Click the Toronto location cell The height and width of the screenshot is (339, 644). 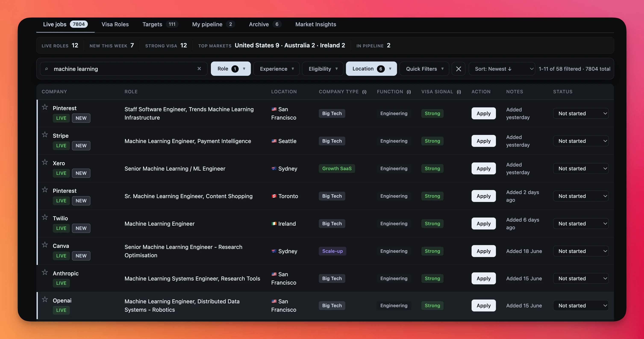(x=285, y=196)
